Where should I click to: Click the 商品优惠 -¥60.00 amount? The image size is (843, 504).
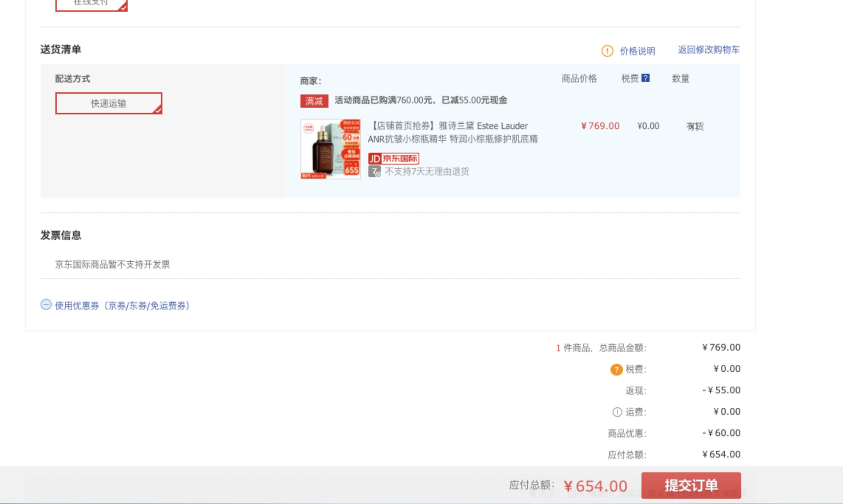pos(721,433)
